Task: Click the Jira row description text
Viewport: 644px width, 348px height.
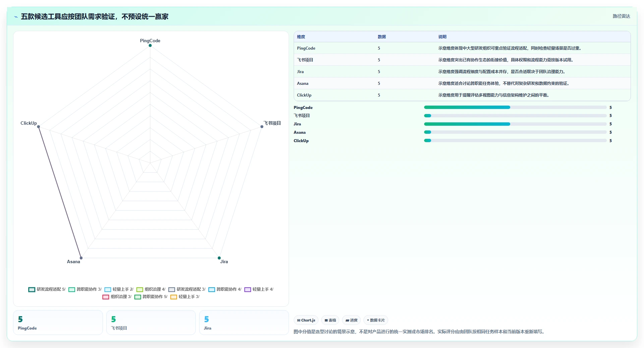Action: 503,72
